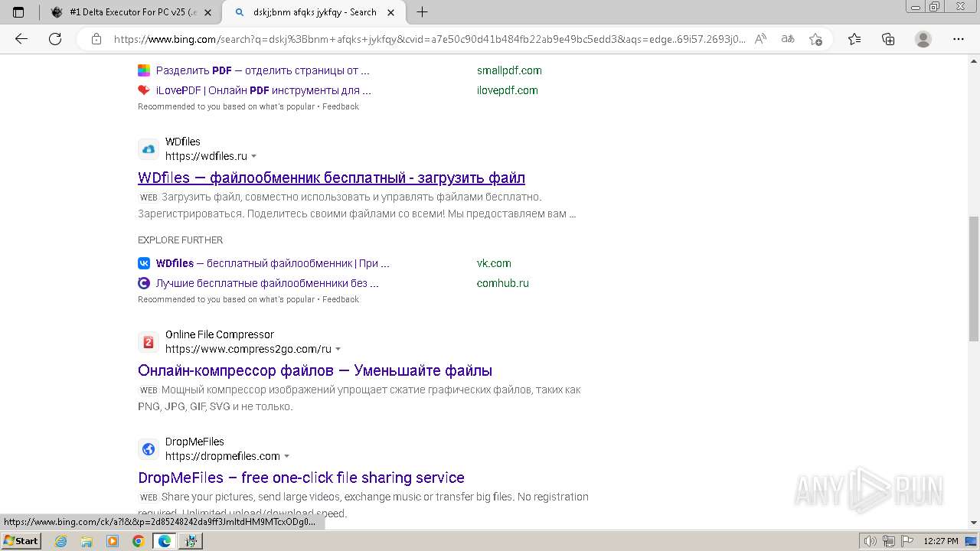The width and height of the screenshot is (980, 551).
Task: Click the comhub icon beside Лучшие бесплатные
Action: point(144,283)
